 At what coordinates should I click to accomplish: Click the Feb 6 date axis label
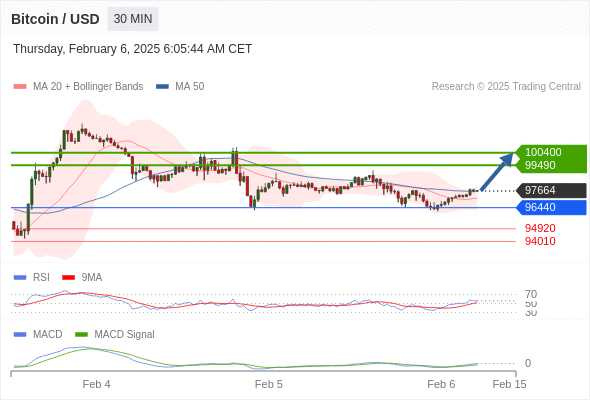point(441,384)
